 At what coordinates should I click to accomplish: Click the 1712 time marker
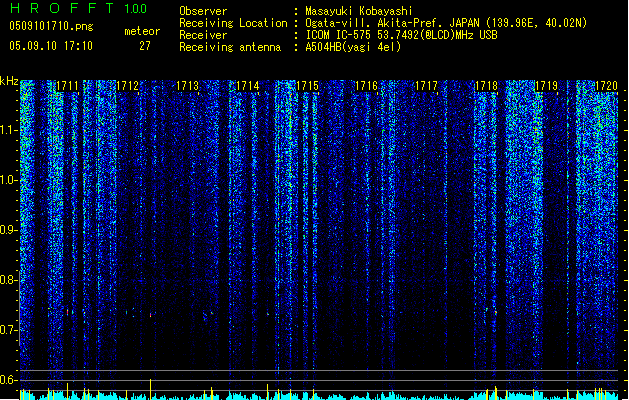pos(127,86)
